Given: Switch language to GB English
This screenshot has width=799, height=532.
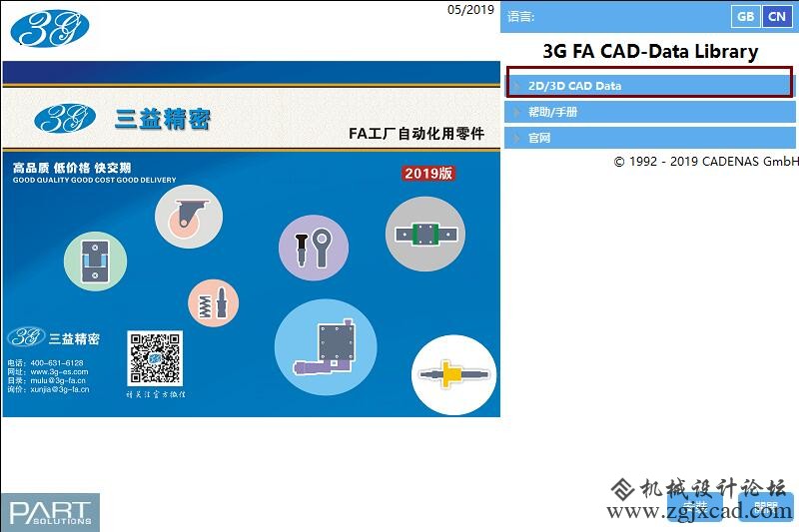Looking at the screenshot, I should click(745, 16).
